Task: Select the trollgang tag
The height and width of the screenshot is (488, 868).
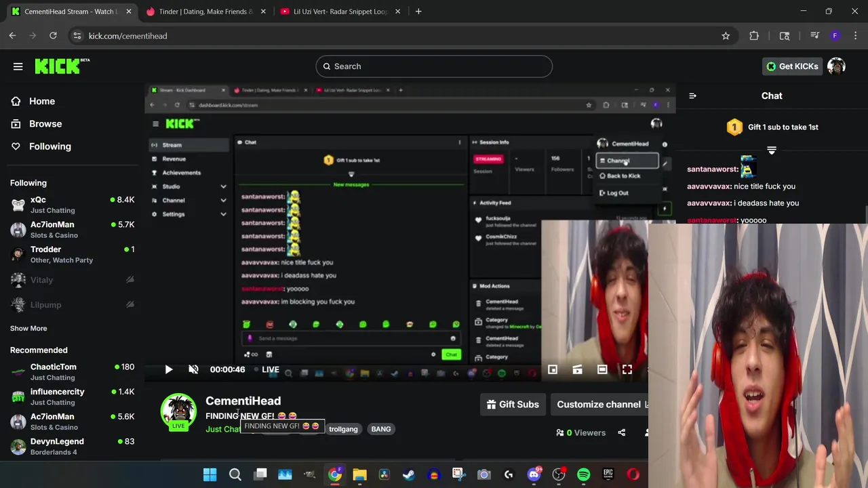Action: tap(343, 429)
